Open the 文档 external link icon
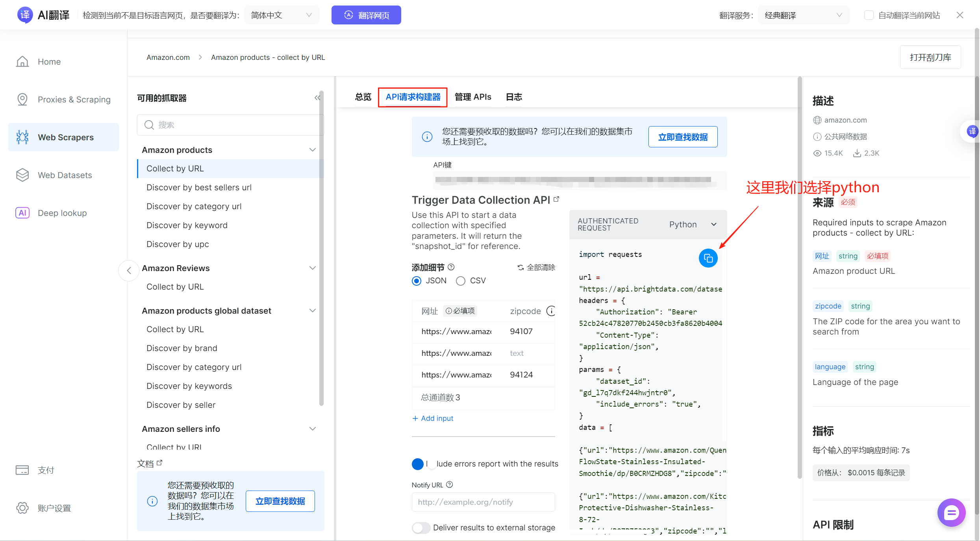The image size is (980, 541). click(x=159, y=463)
